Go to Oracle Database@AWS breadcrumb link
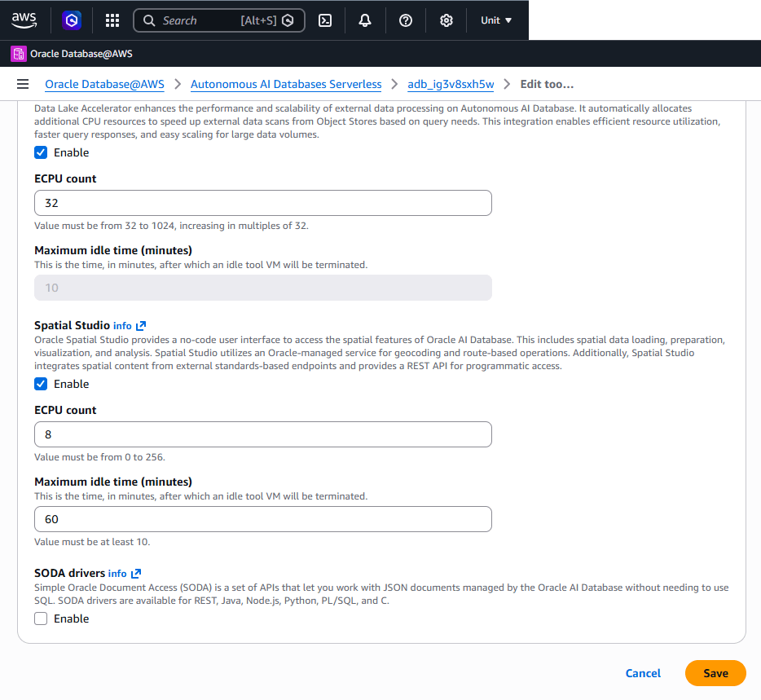Viewport: 761px width, 700px height. click(x=105, y=85)
